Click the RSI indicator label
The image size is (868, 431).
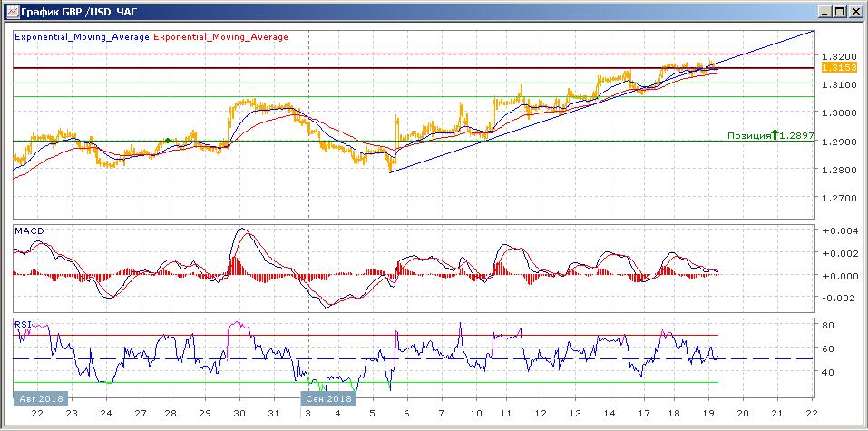point(23,322)
